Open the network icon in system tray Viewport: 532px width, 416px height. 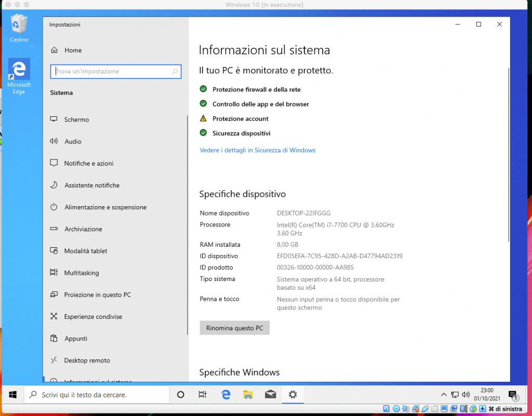[455, 395]
